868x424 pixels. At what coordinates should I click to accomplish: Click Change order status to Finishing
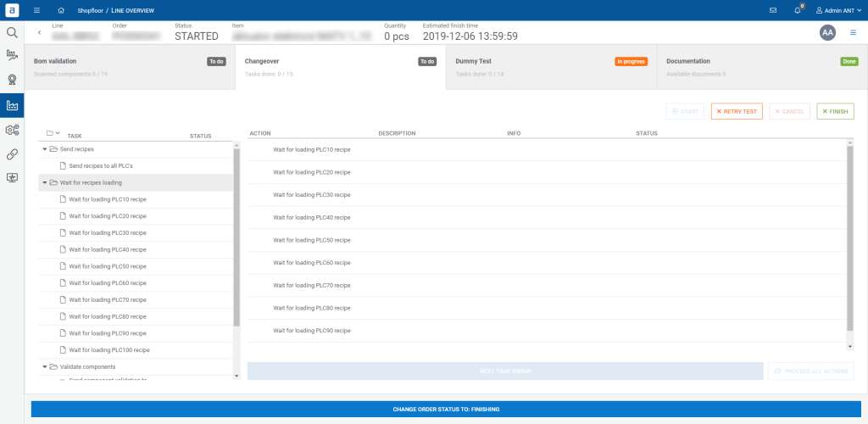tap(446, 410)
